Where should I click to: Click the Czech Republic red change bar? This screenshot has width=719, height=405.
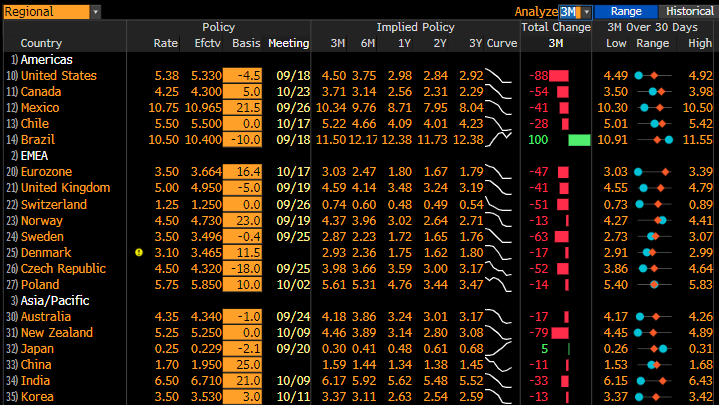point(563,269)
